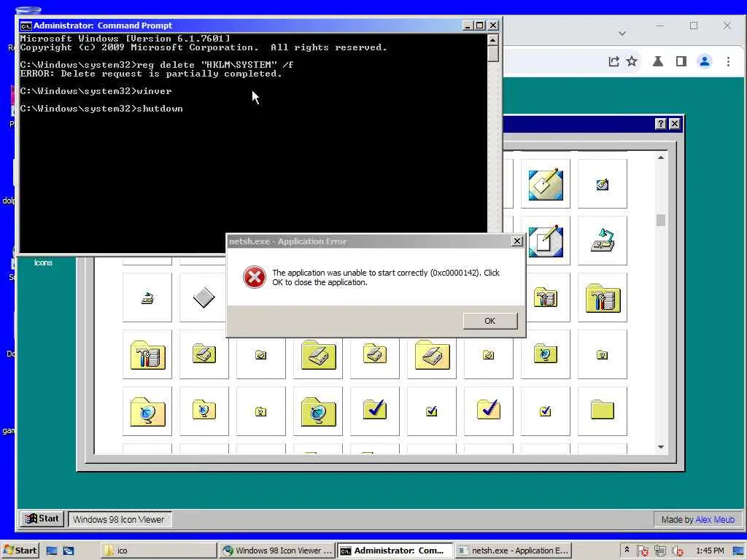Switch to netsh.exe Application Error taskbar button
Viewport: 747px width, 560px height.
pyautogui.click(x=514, y=551)
